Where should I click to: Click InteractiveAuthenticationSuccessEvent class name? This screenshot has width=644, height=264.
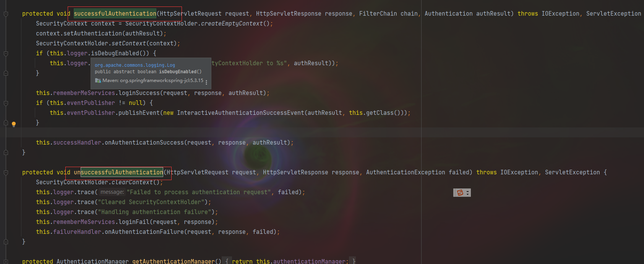(240, 113)
